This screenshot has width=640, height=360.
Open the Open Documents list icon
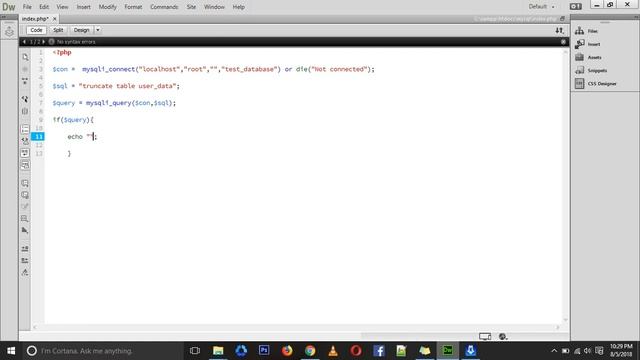(x=25, y=57)
